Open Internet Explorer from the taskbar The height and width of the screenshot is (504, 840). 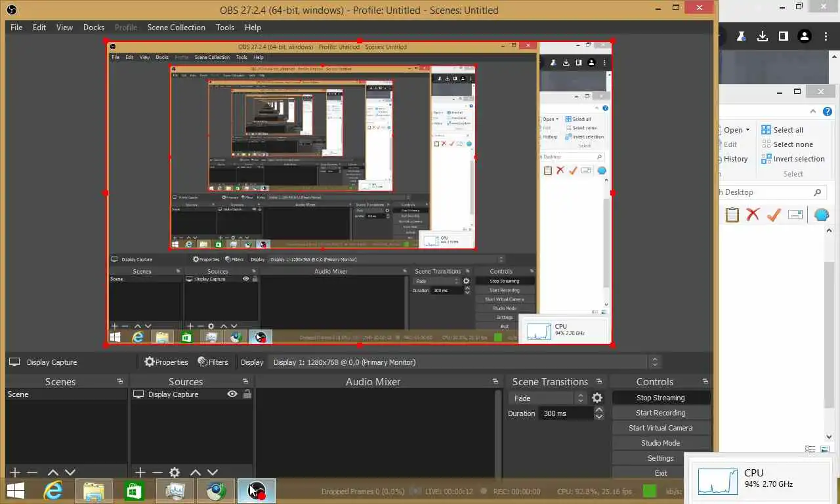pyautogui.click(x=53, y=490)
